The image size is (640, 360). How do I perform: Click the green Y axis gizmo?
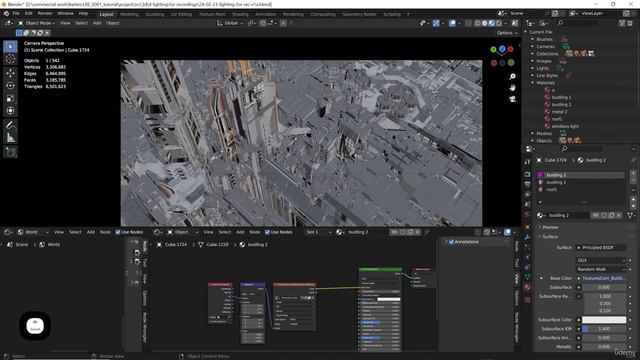pos(493,50)
